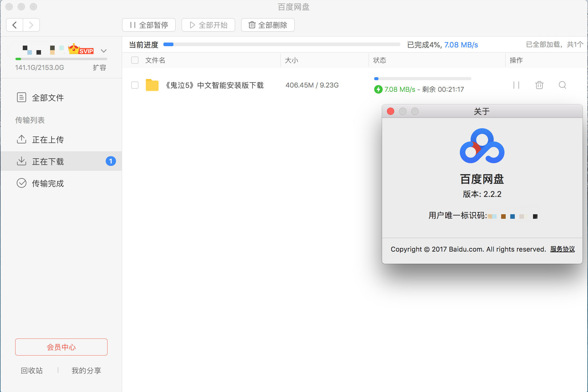Delete the 鬼泣5 download task

pyautogui.click(x=539, y=85)
